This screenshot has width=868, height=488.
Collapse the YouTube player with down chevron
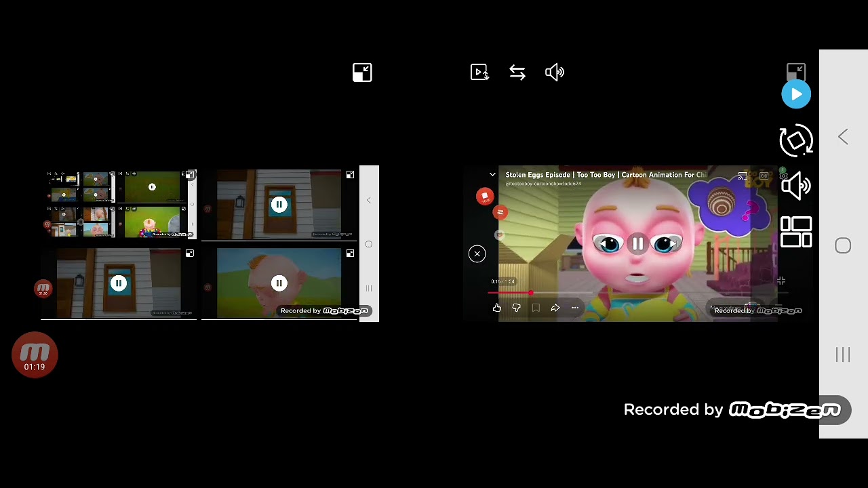[x=493, y=175]
